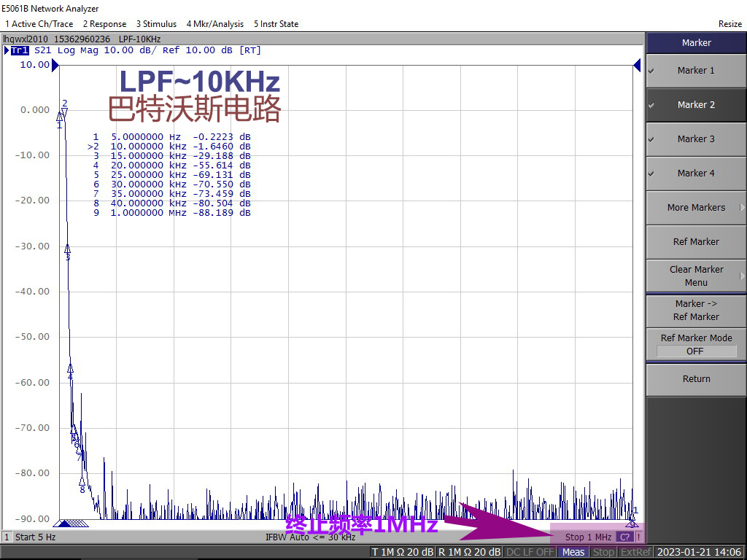Screen dimensions: 747x560
Task: Click marker 4 triangle near -56 dB
Action: point(71,368)
